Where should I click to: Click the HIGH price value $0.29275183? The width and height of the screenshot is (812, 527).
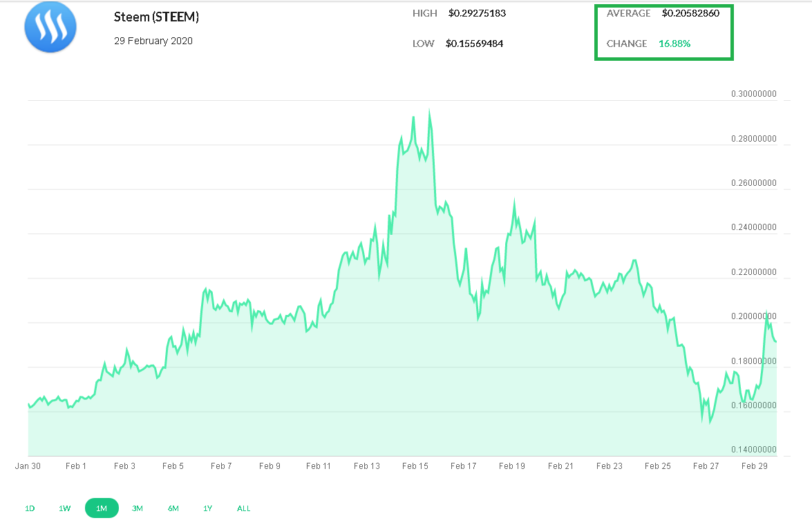click(478, 12)
